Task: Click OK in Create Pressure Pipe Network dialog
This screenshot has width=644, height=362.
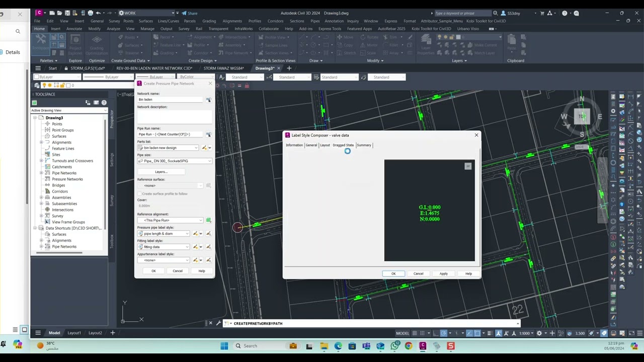Action: [153, 271]
